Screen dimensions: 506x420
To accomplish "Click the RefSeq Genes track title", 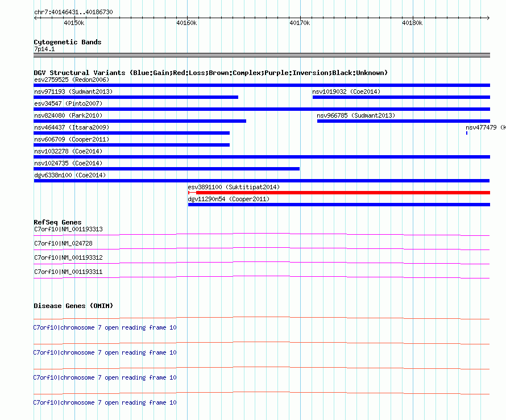I will [x=57, y=222].
